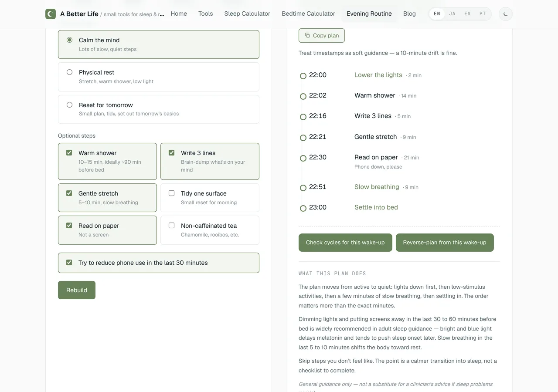The height and width of the screenshot is (392, 558).
Task: Uncheck the Gentle stretch checkbox
Action: pyautogui.click(x=69, y=193)
